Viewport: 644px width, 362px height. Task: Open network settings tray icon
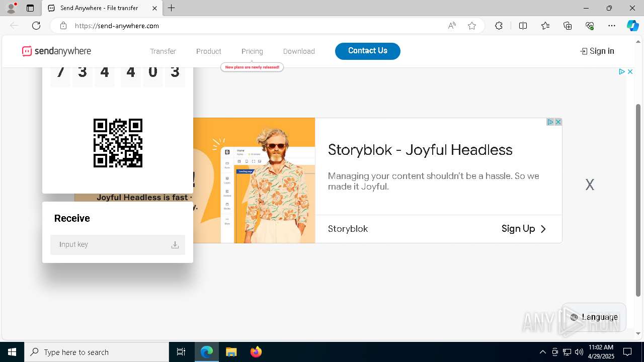567,352
